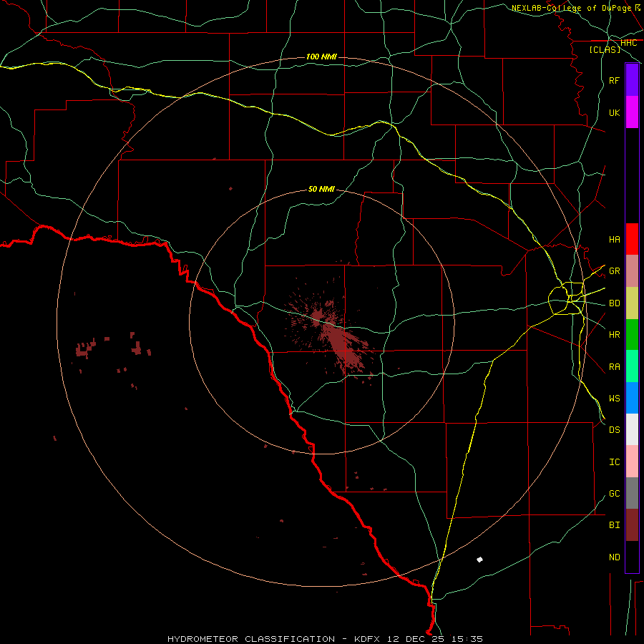Click the 'BD' legend label
The image size is (644, 644).
click(615, 303)
